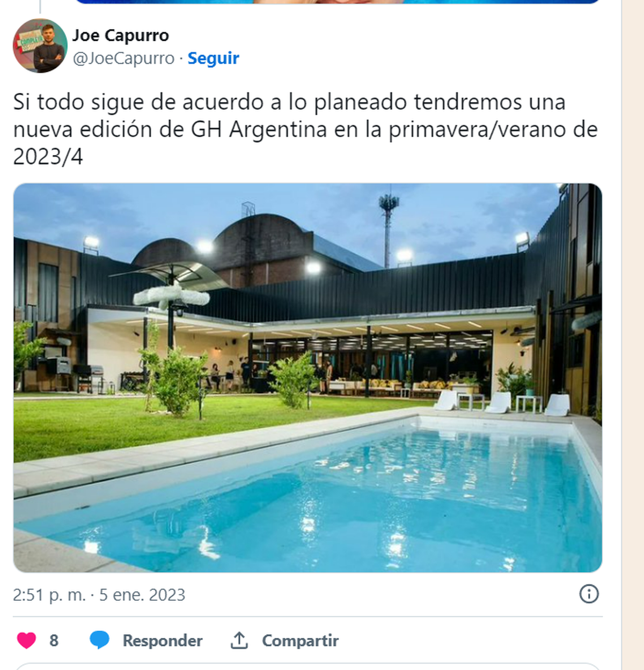Viewport: 644px width, 670px height.
Task: Click the vertical thread line above the avatar
Action: 40,6
